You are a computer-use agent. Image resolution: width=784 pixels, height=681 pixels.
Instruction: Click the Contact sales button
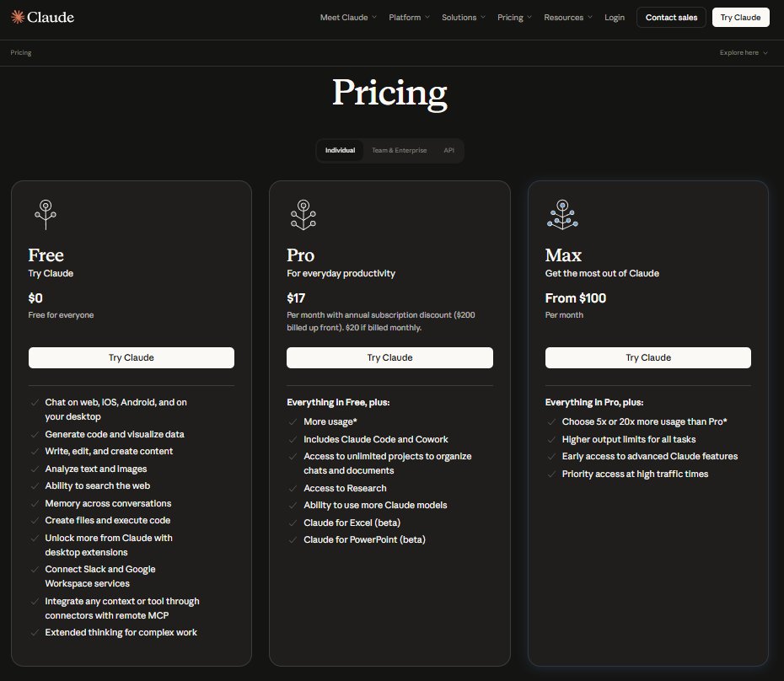click(671, 18)
